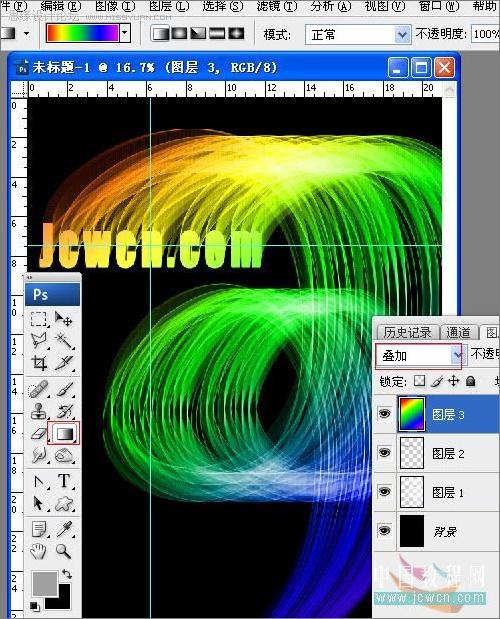This screenshot has height=619, width=500.
Task: Select the Move tool
Action: [64, 319]
